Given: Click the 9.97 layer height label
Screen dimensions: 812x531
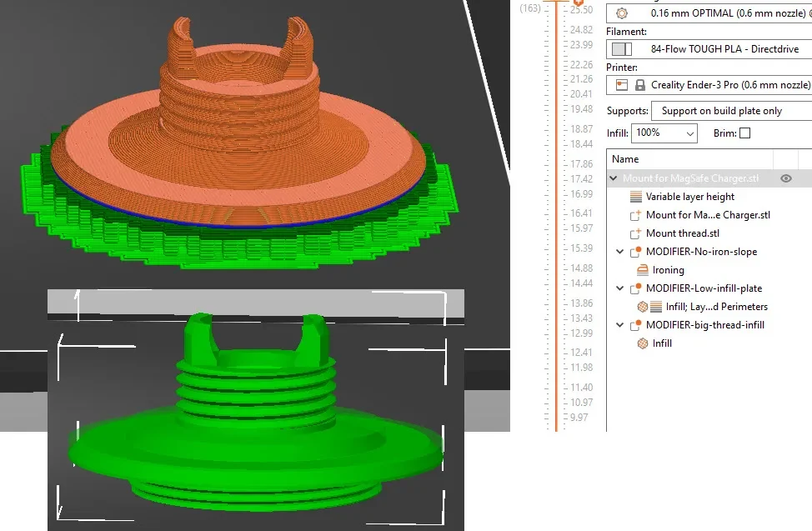Looking at the screenshot, I should point(579,418).
